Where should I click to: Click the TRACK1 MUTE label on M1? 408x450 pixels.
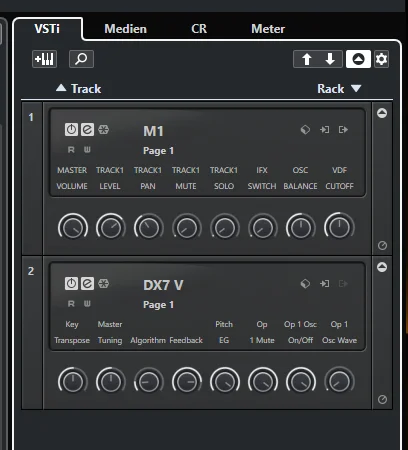pos(186,178)
